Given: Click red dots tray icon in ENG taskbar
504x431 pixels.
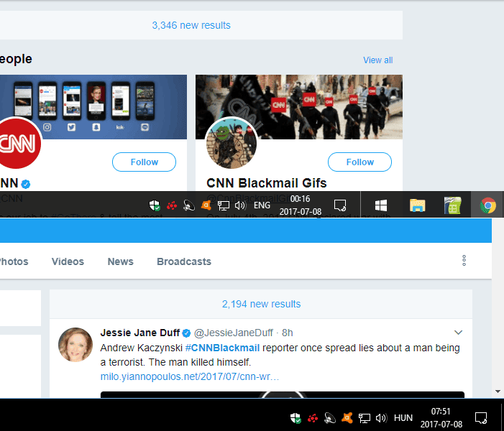Looking at the screenshot, I should 172,205.
